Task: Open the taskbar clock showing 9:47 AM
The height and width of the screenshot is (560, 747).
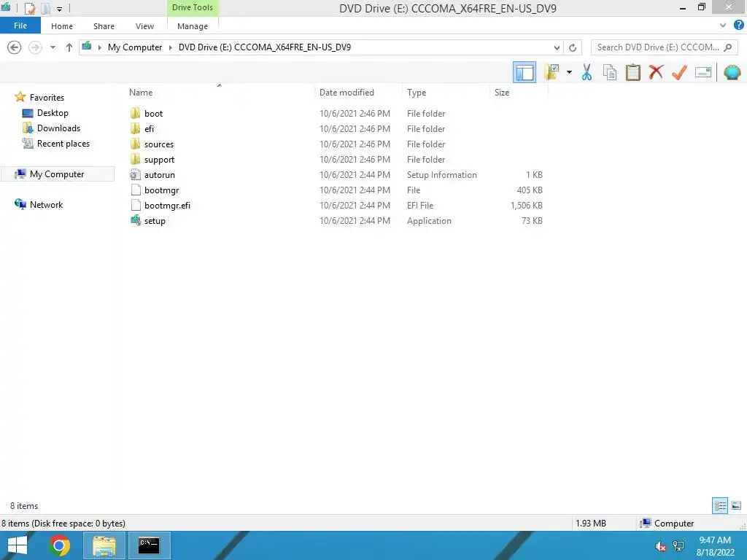Action: coord(715,545)
